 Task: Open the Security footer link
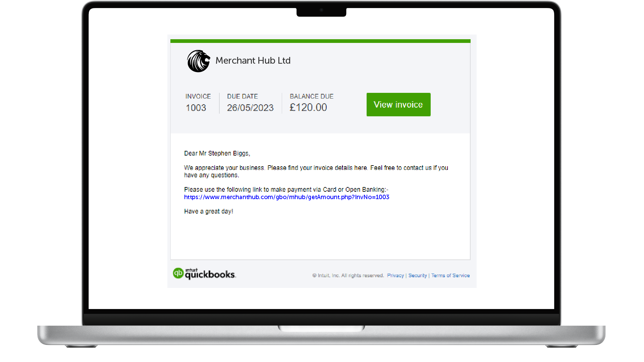coord(418,276)
